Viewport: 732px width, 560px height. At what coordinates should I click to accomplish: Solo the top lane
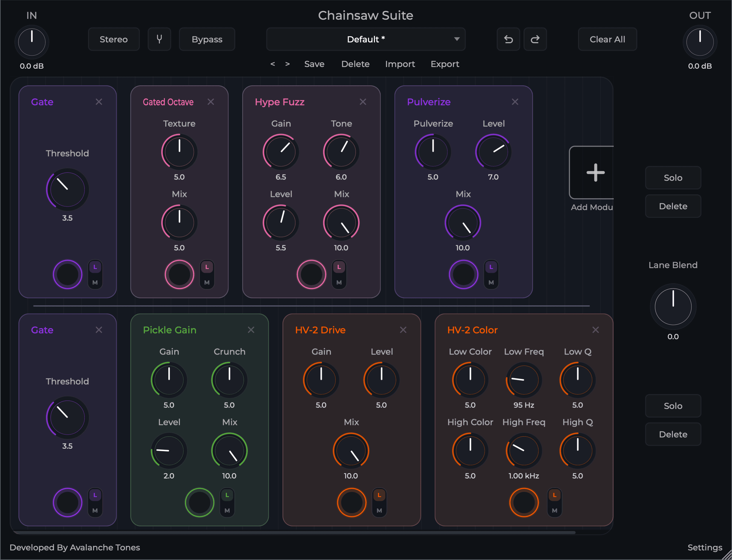coord(673,178)
